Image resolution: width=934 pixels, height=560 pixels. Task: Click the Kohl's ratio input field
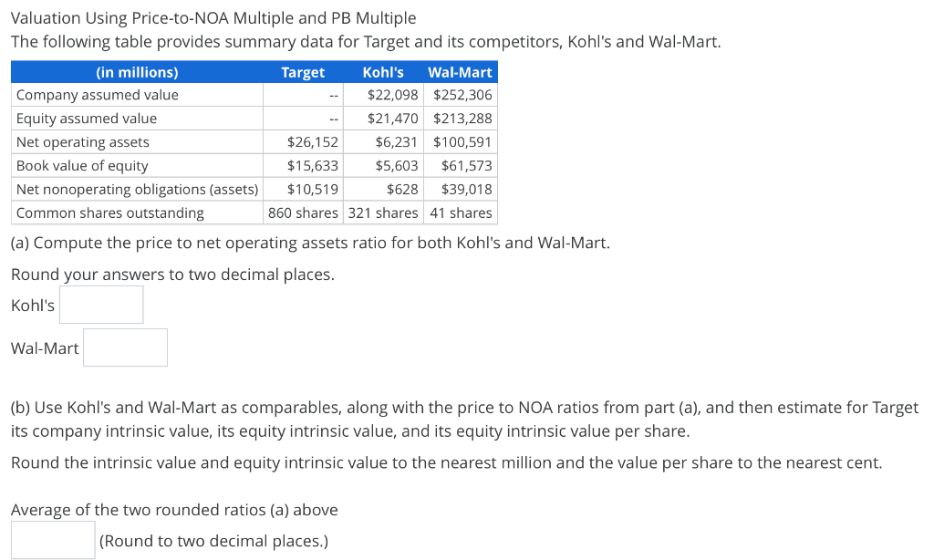(x=100, y=304)
